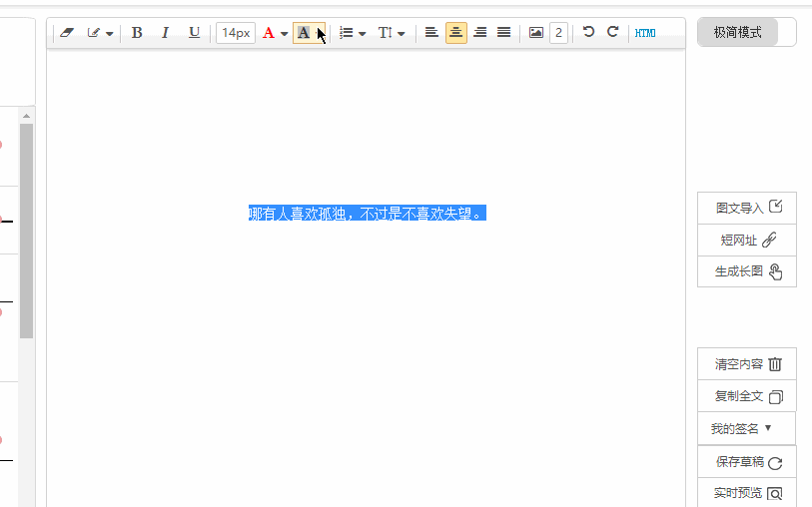812x507 pixels.
Task: Justify text alignment
Action: [x=503, y=33]
